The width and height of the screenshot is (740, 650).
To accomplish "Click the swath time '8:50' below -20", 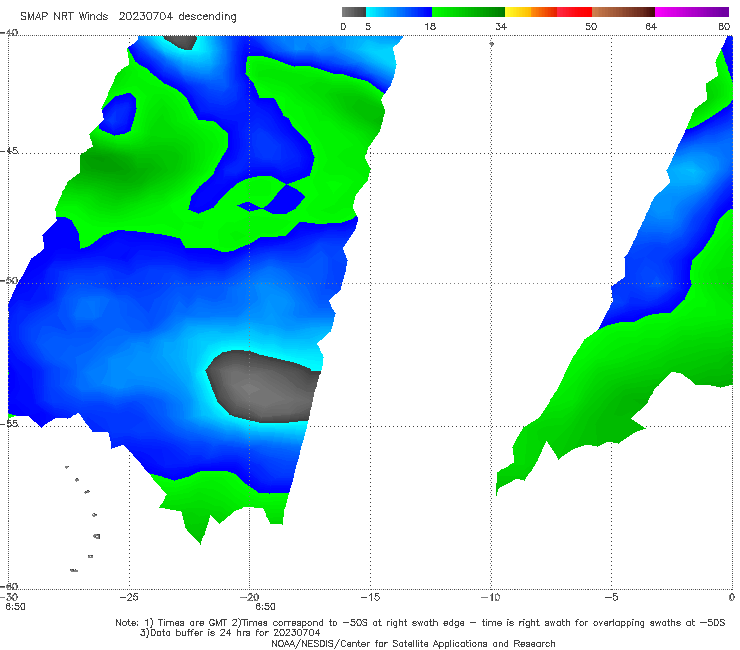I will click(265, 607).
